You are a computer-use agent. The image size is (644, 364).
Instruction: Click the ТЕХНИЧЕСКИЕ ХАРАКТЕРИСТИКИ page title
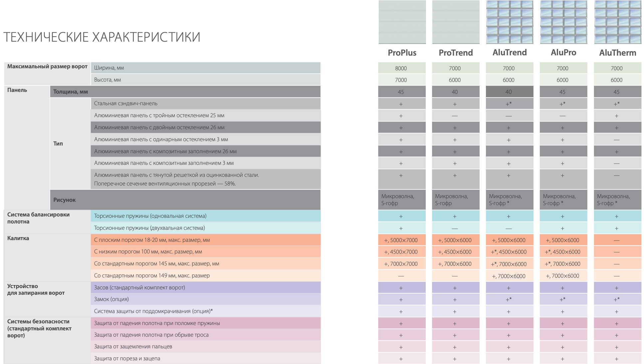tap(102, 37)
